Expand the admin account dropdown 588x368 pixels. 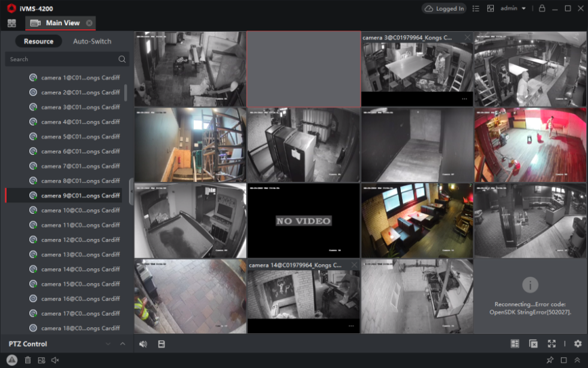click(x=524, y=8)
